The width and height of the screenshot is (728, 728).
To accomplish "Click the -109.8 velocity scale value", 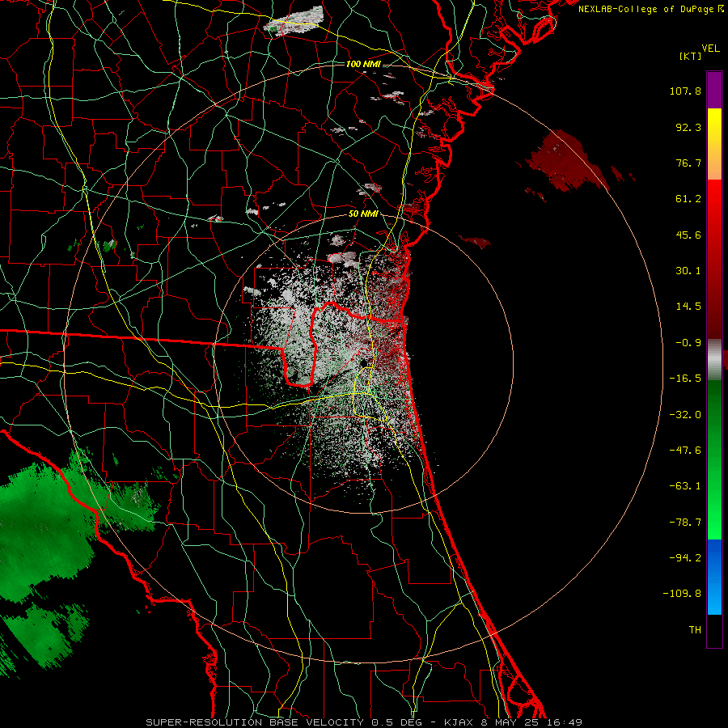I will point(682,594).
